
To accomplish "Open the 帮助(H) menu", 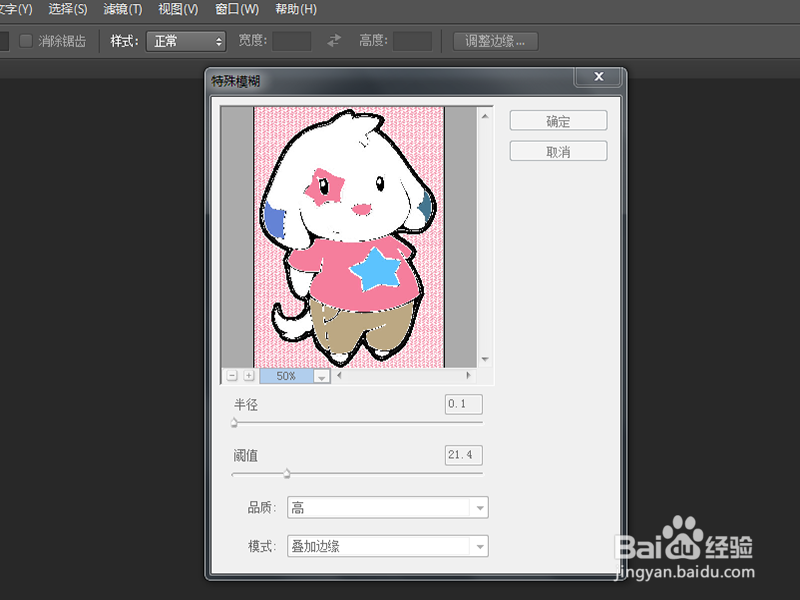I will click(296, 9).
